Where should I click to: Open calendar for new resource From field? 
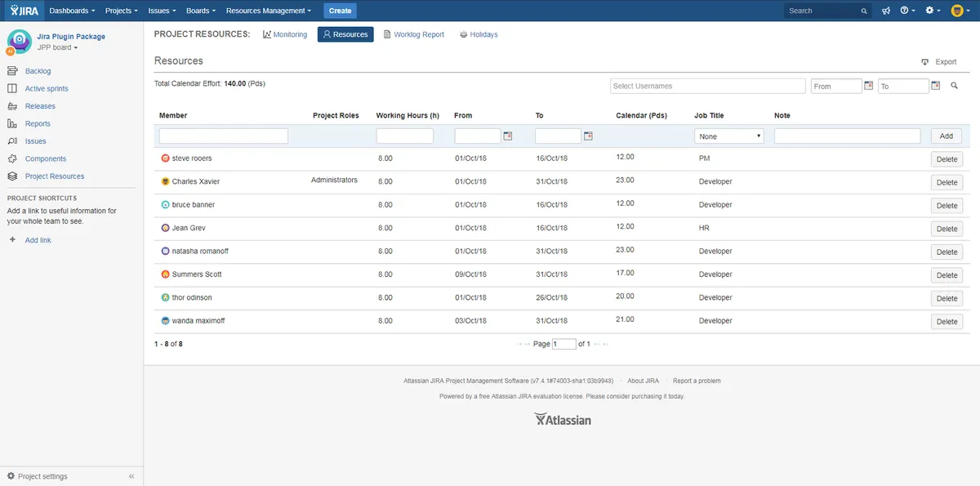coord(508,136)
